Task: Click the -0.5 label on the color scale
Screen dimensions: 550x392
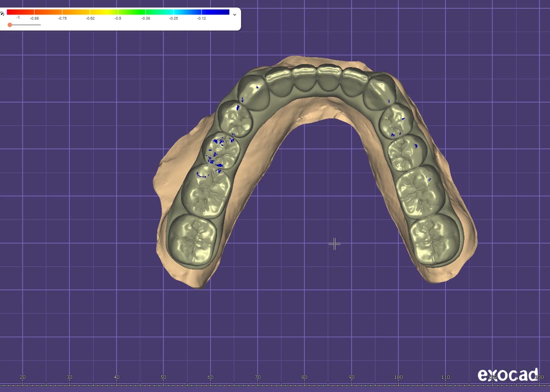Action: click(x=118, y=18)
